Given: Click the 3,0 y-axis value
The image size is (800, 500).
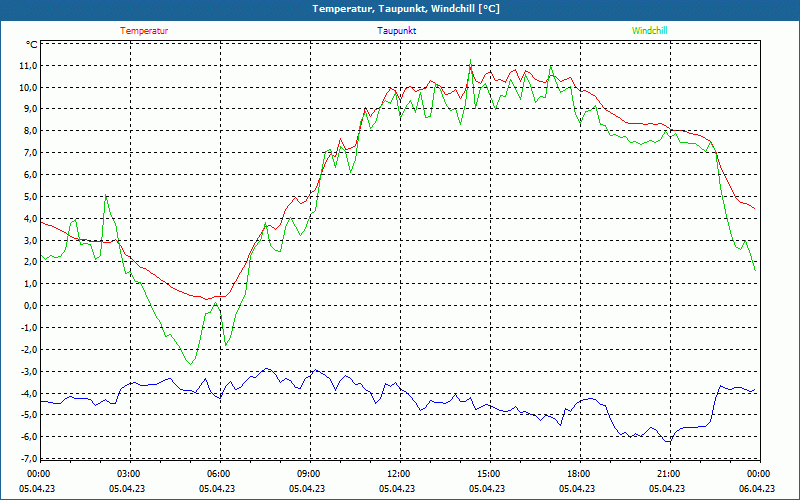Looking at the screenshot, I should pyautogui.click(x=30, y=240).
